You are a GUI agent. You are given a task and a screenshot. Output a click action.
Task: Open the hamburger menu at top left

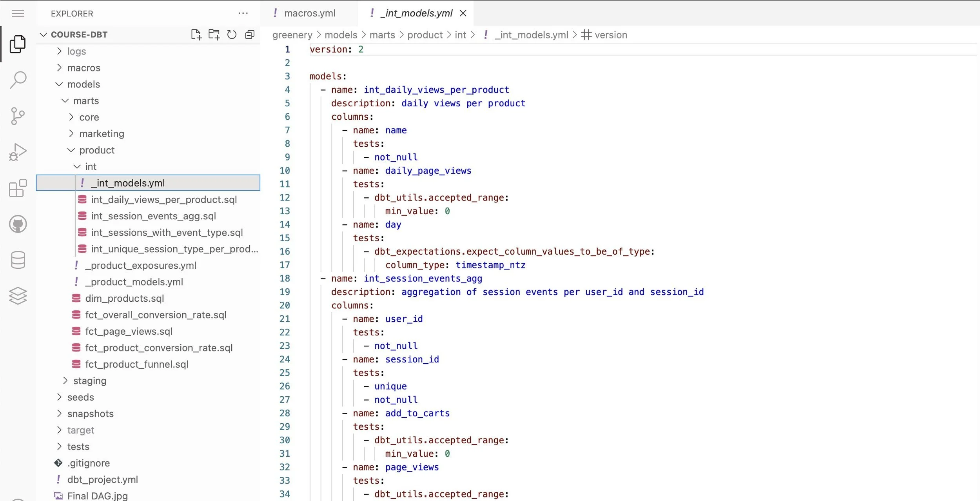point(18,14)
